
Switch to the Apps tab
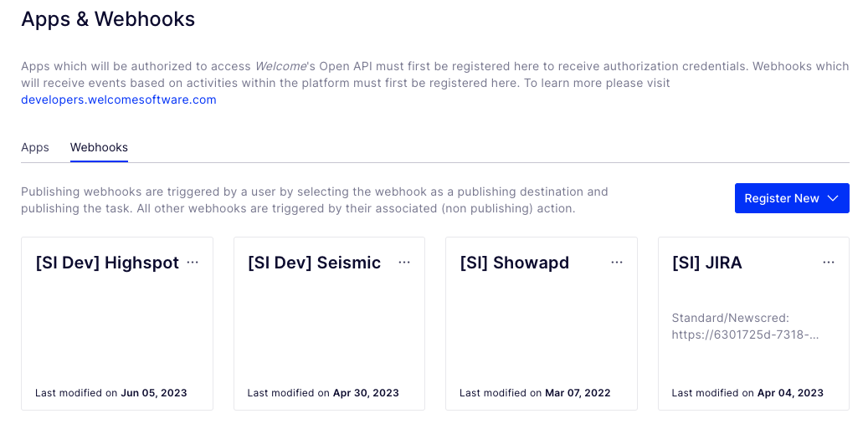tap(35, 147)
